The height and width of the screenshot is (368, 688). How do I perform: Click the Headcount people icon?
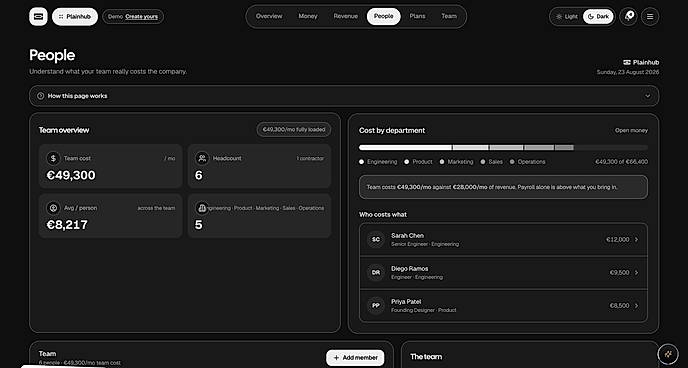pos(202,158)
